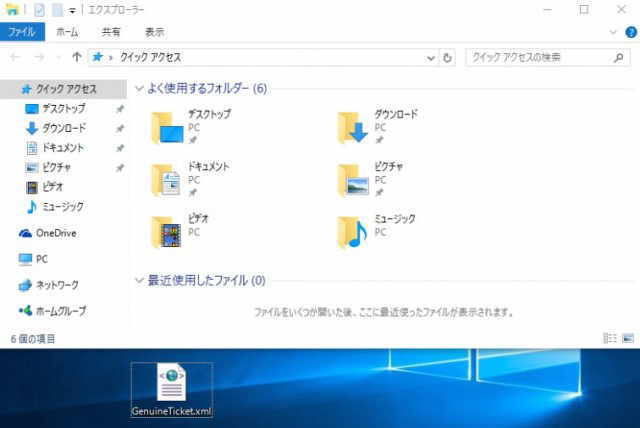Go back with the left arrow

pyautogui.click(x=15, y=57)
